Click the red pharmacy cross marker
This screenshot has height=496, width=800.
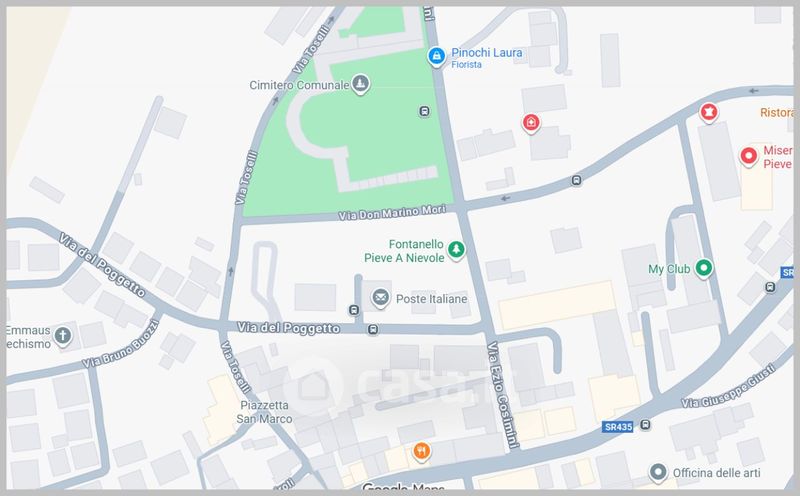pyautogui.click(x=531, y=122)
